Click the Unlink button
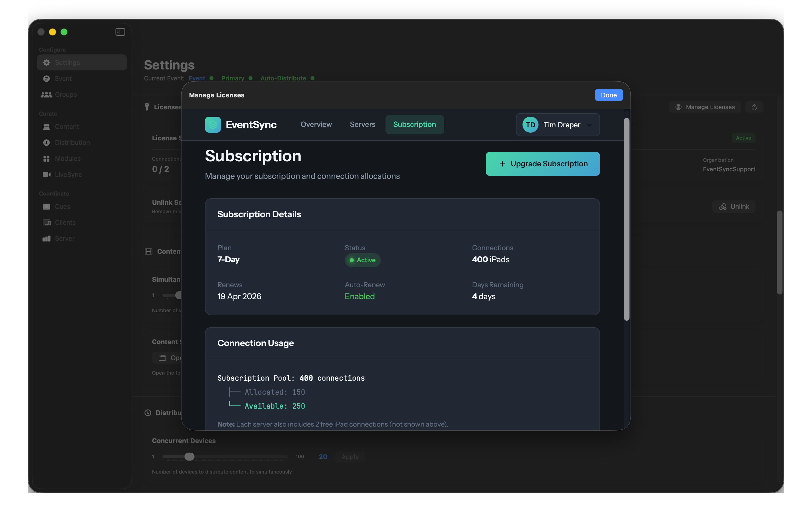Screen dimensions: 812x530 pyautogui.click(x=734, y=207)
